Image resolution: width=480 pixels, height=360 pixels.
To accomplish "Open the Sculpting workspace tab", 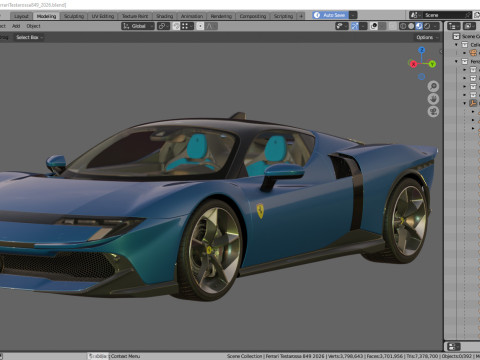I will pos(74,16).
